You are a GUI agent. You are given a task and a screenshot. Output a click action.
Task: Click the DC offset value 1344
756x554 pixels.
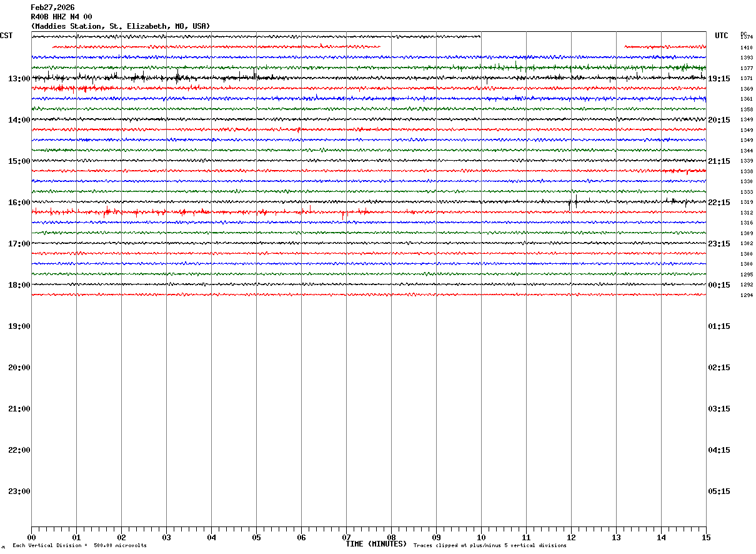(x=747, y=151)
